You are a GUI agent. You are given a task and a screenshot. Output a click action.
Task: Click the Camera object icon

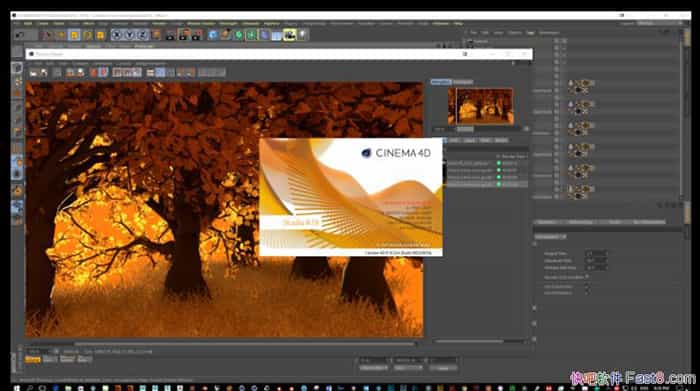290,35
